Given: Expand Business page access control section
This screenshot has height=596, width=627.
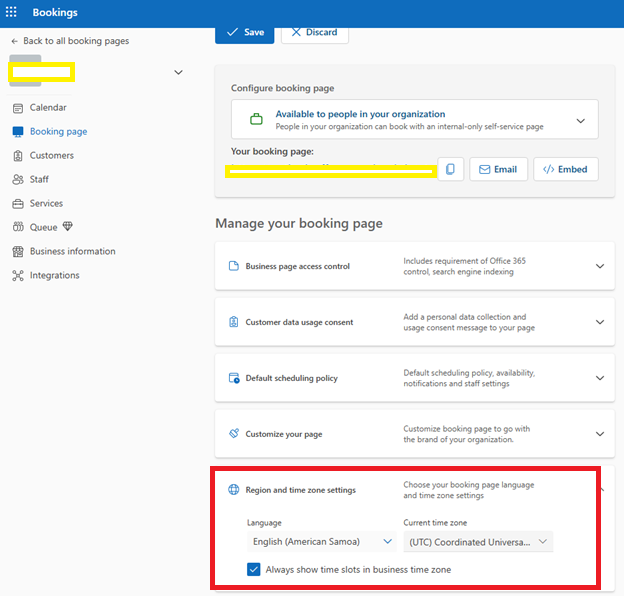Looking at the screenshot, I should [x=600, y=266].
